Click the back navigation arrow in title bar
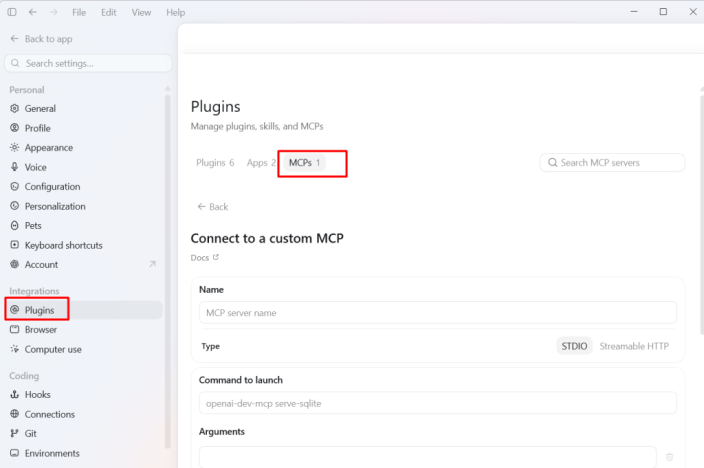 click(x=33, y=12)
